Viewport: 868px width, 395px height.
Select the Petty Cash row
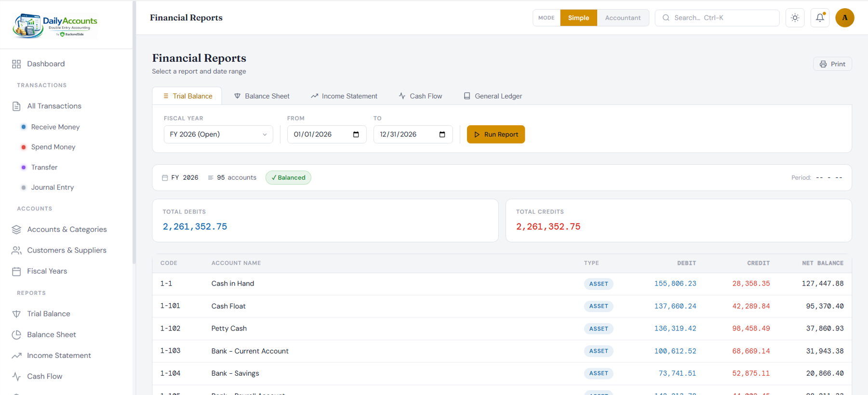[x=502, y=329]
